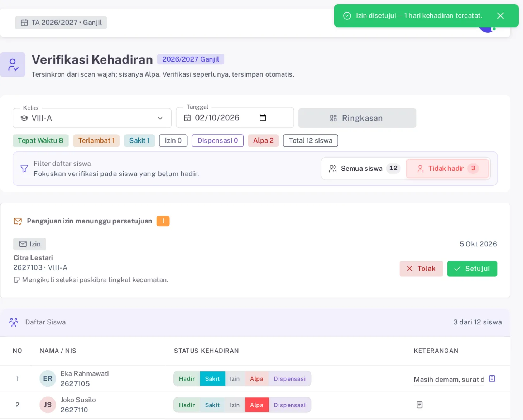Click the success checkmark icon in the toast

pyautogui.click(x=347, y=16)
